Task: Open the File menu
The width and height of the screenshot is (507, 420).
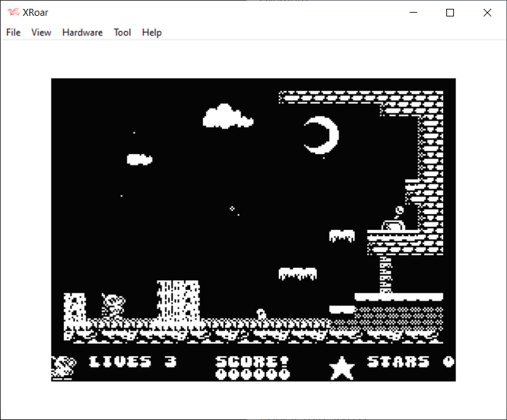Action: (13, 32)
